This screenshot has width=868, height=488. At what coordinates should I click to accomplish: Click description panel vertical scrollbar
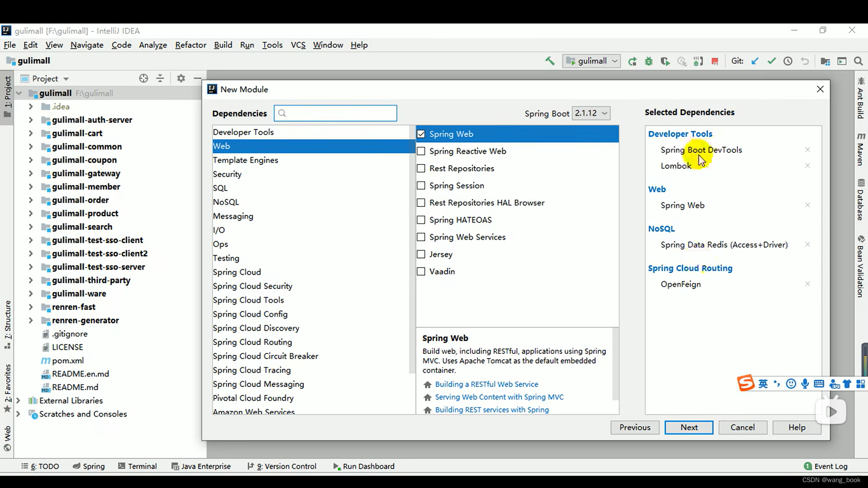(x=615, y=364)
